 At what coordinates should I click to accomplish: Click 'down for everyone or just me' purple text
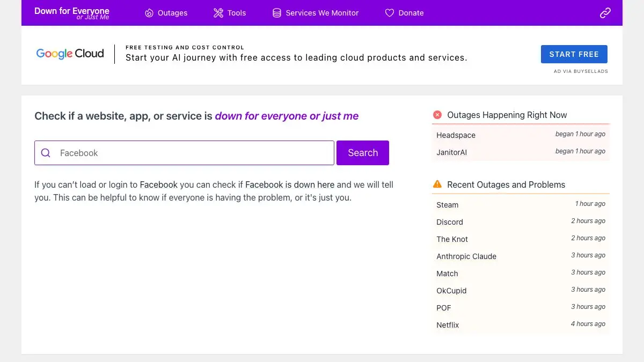tap(287, 116)
